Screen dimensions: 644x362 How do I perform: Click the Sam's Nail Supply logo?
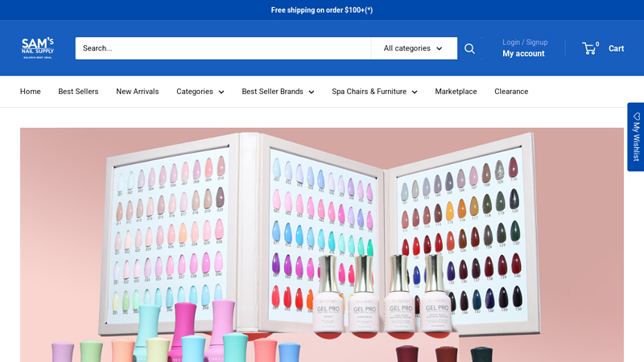37,48
